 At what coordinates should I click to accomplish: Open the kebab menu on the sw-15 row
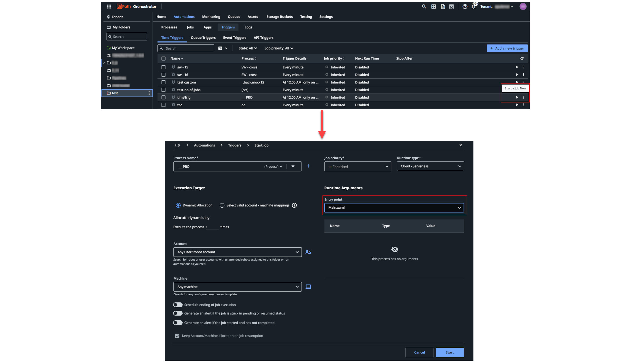(x=523, y=67)
